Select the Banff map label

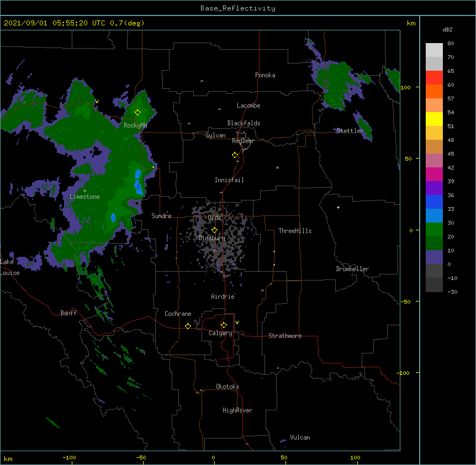pyautogui.click(x=68, y=313)
